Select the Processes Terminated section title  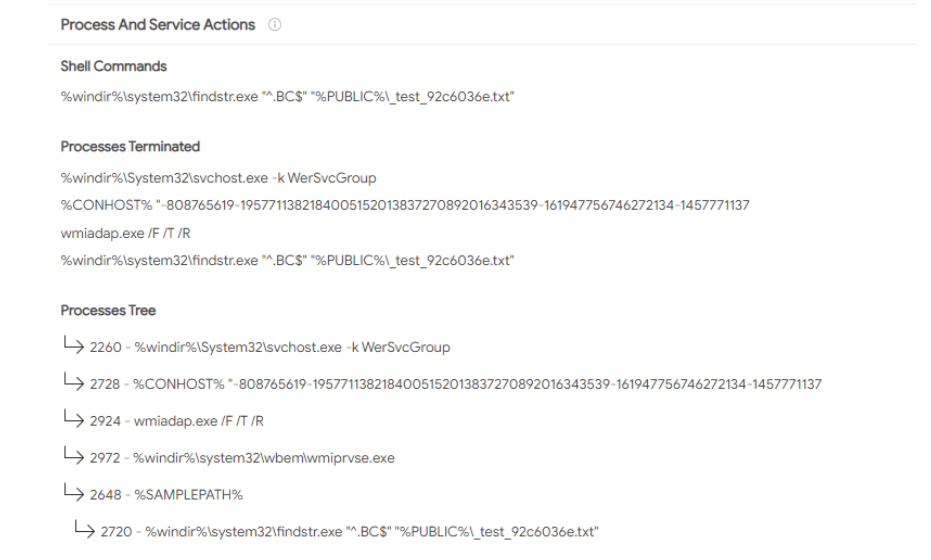pyautogui.click(x=130, y=146)
